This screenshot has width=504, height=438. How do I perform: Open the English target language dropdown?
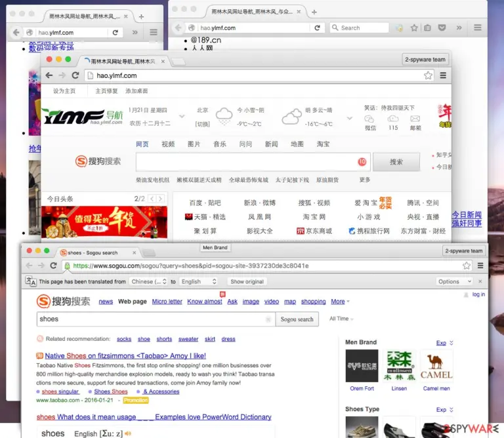click(198, 281)
